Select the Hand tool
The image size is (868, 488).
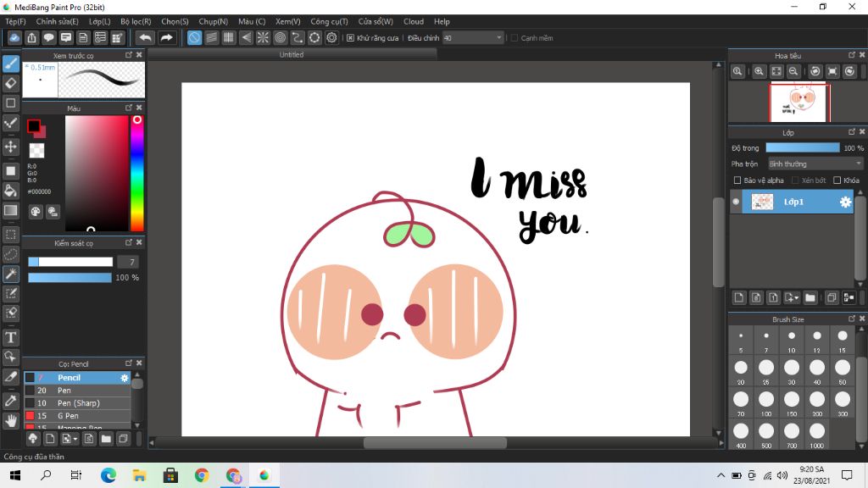(x=10, y=421)
